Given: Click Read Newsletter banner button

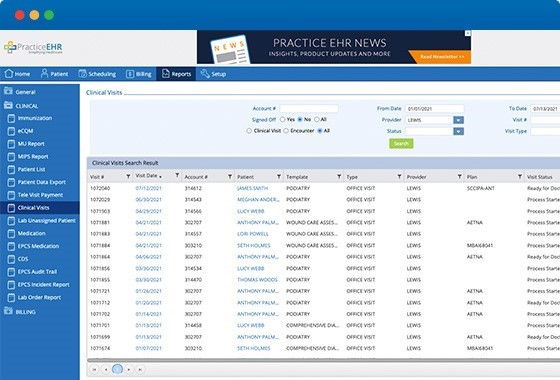Looking at the screenshot, I should 442,56.
